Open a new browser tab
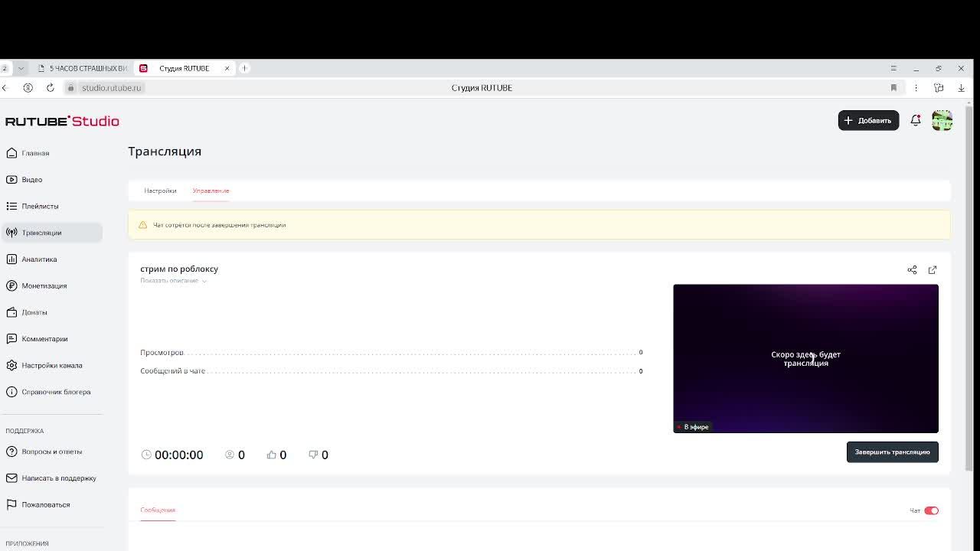The width and height of the screenshot is (980, 551). [x=244, y=68]
